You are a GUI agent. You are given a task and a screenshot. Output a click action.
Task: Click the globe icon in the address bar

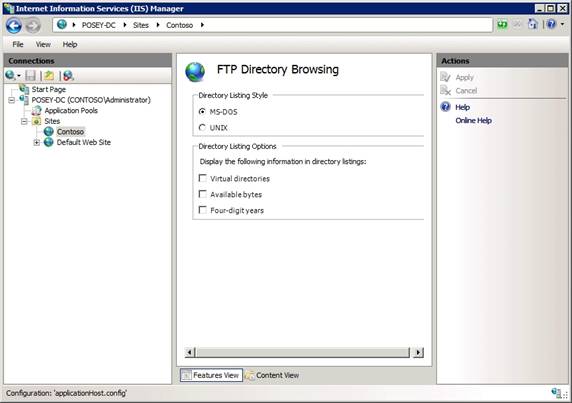pyautogui.click(x=62, y=24)
